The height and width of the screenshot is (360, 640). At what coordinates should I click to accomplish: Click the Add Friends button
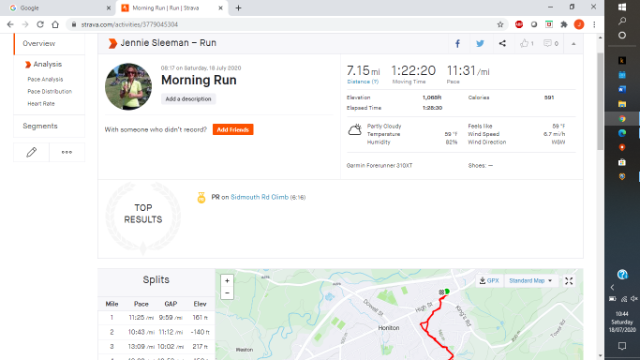(x=233, y=130)
